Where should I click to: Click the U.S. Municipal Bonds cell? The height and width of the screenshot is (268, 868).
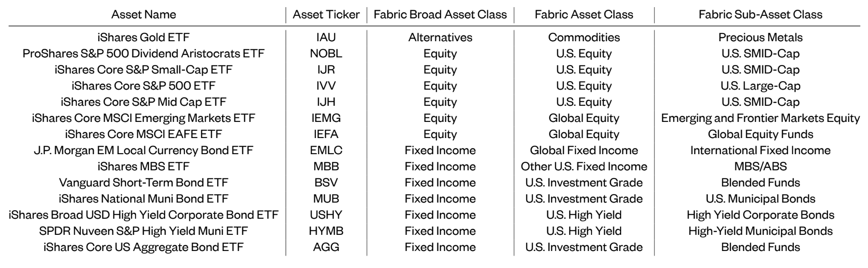[x=760, y=199]
